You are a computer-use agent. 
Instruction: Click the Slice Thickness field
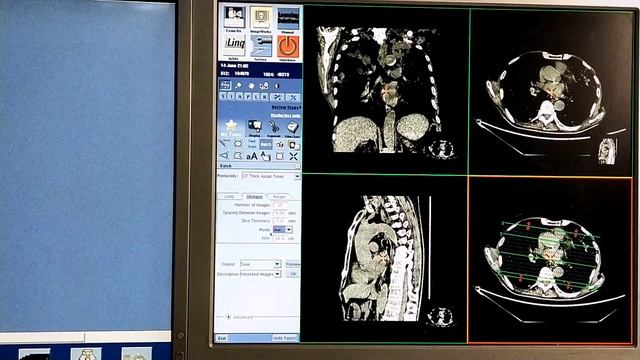tap(280, 221)
